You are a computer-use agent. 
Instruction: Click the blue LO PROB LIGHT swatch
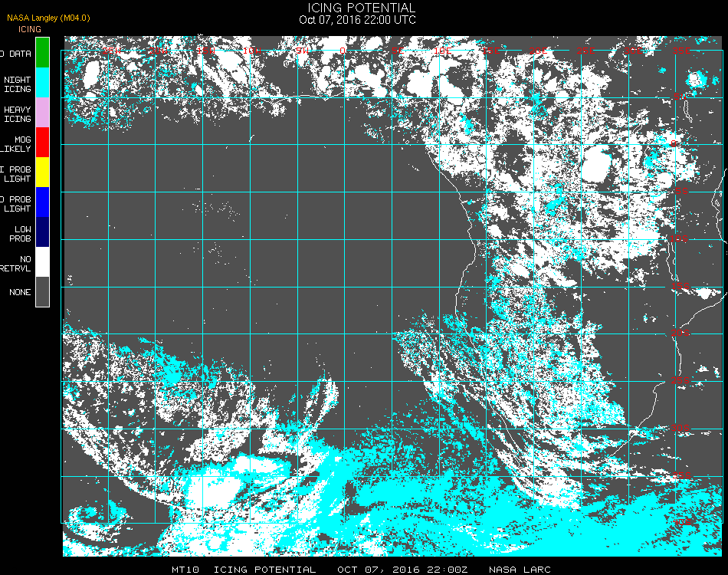[x=42, y=202]
